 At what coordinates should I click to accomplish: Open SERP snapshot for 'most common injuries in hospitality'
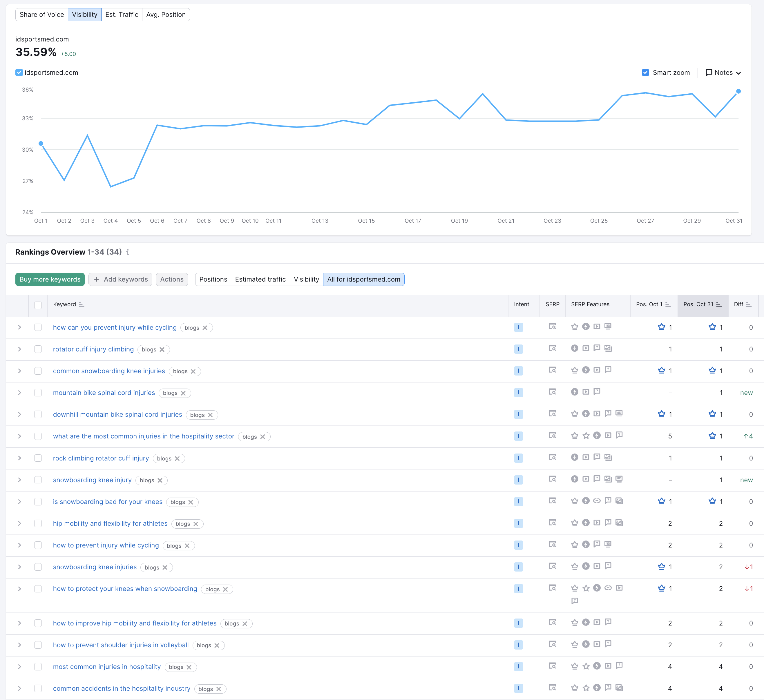(552, 666)
